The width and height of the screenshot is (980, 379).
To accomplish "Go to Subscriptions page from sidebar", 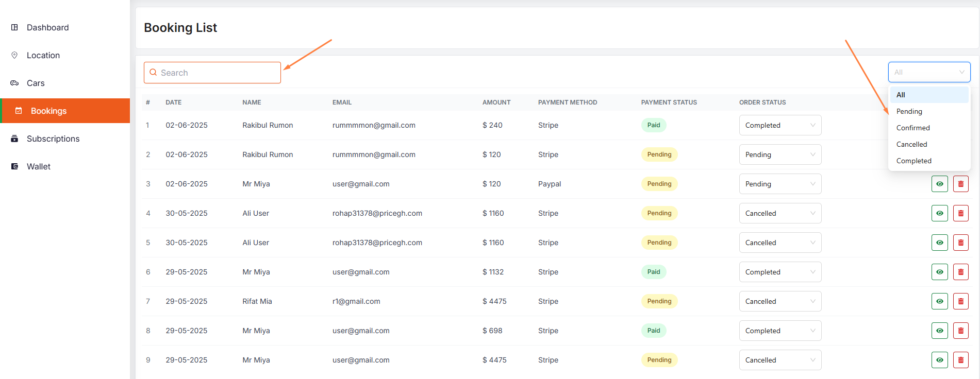I will tap(53, 139).
